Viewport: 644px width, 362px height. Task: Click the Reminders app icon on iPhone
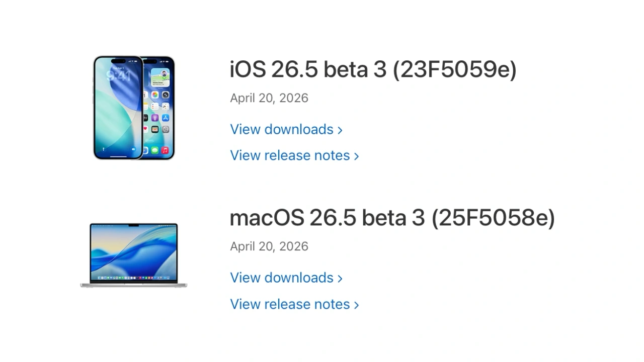tap(155, 107)
